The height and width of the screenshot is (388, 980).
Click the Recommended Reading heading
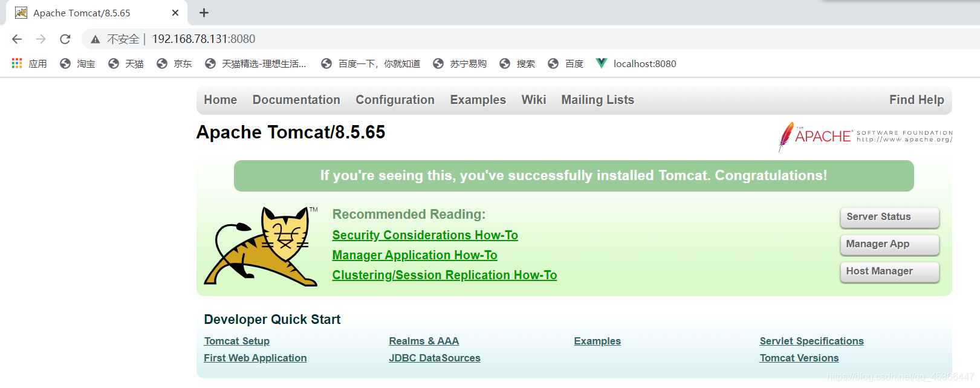(x=409, y=214)
